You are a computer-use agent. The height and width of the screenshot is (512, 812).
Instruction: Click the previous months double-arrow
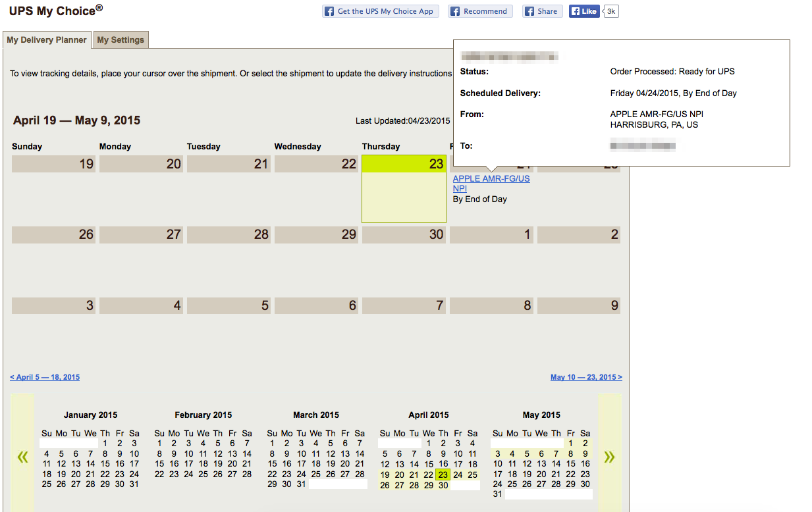pos(23,456)
